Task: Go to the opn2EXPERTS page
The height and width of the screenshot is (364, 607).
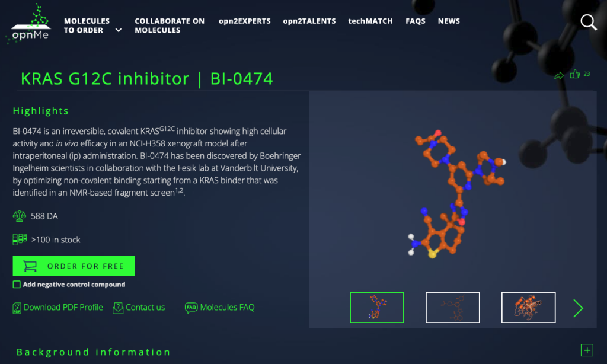Action: pos(244,21)
